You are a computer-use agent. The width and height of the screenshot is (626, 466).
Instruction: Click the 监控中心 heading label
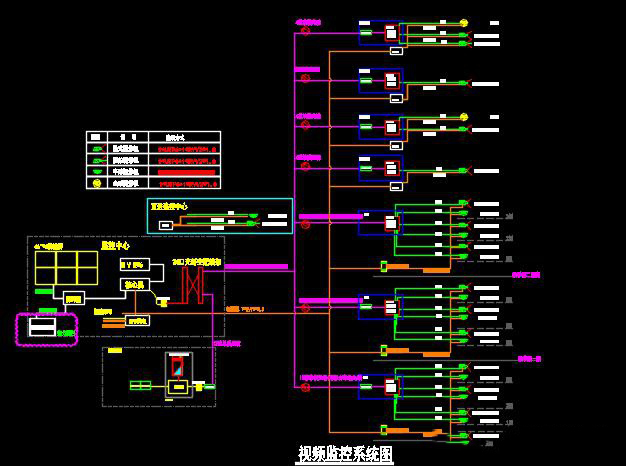[116, 244]
